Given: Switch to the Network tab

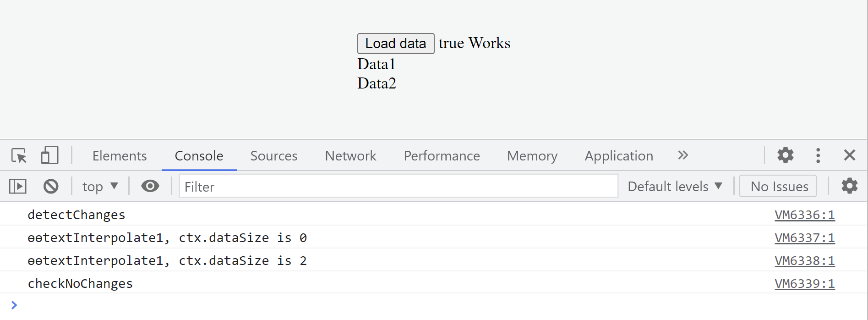Looking at the screenshot, I should pyautogui.click(x=350, y=156).
